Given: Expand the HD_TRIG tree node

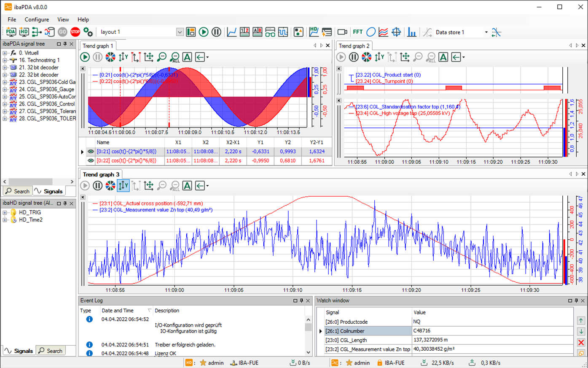Looking at the screenshot, I should [x=5, y=213].
